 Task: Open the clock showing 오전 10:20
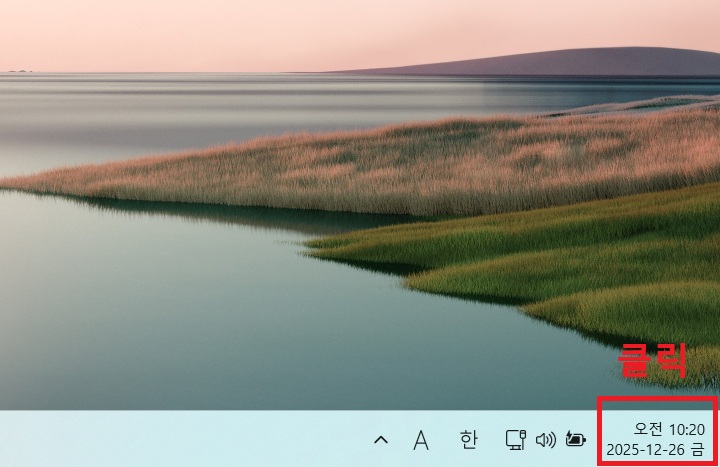[x=669, y=429]
